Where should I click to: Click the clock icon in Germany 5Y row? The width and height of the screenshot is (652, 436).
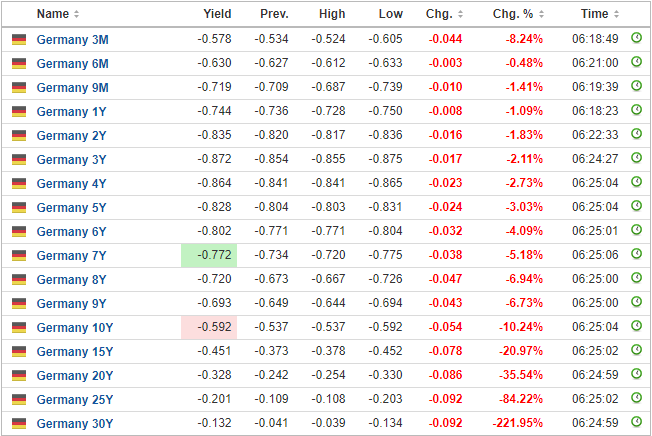click(636, 206)
